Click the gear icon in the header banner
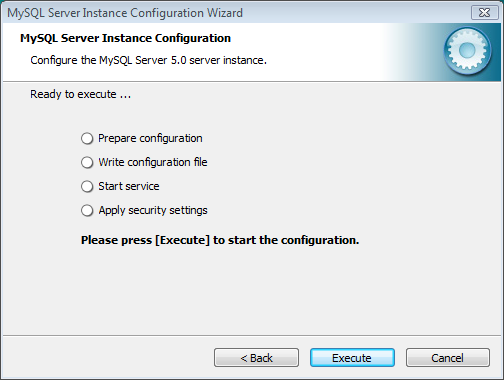The width and height of the screenshot is (504, 380). [467, 51]
